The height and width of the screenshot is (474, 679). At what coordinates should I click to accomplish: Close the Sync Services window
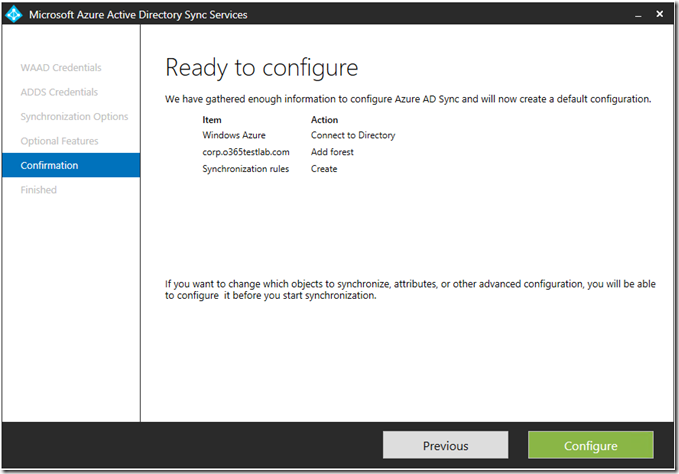click(660, 14)
